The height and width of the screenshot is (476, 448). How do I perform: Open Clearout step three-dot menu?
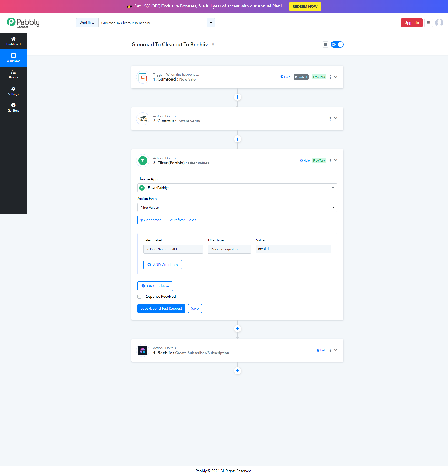pos(330,119)
